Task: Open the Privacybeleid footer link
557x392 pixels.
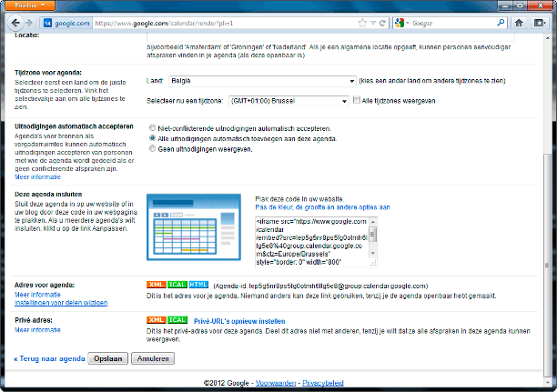Action: (323, 383)
